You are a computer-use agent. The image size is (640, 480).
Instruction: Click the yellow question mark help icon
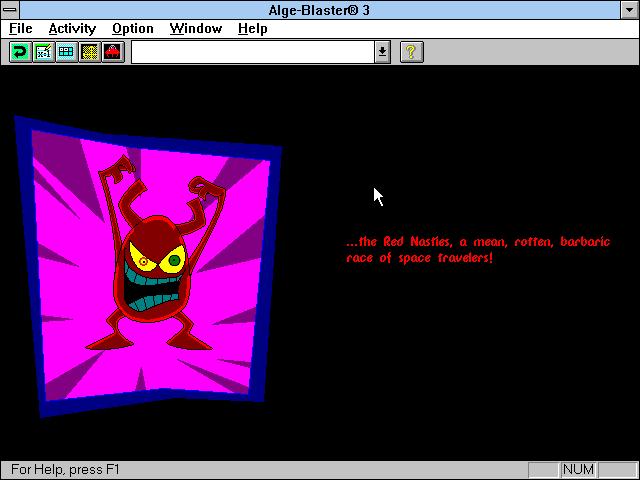coord(411,52)
